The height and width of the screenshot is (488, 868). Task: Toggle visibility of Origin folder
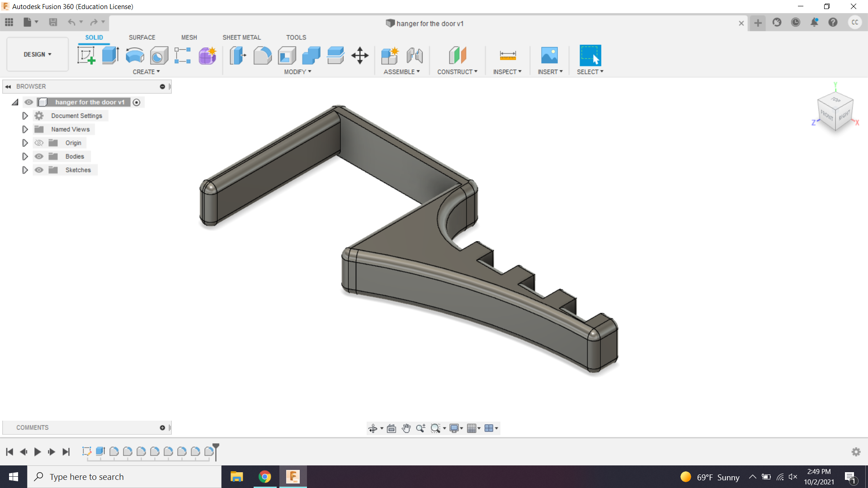[39, 142]
